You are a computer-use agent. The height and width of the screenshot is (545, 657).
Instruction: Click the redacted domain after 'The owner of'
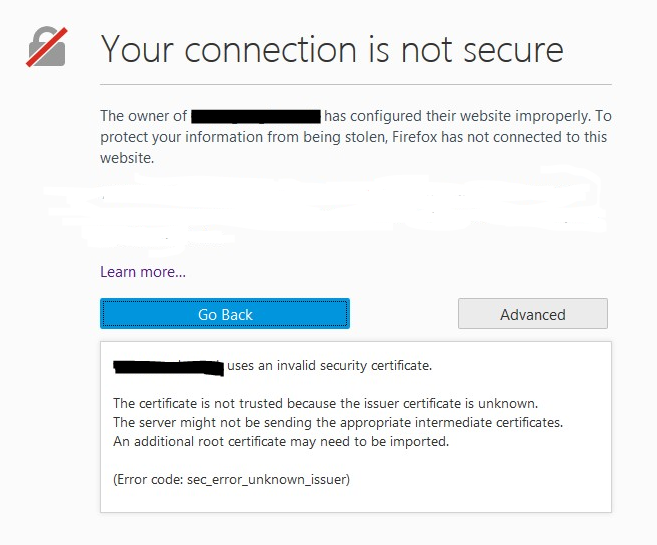point(256,116)
